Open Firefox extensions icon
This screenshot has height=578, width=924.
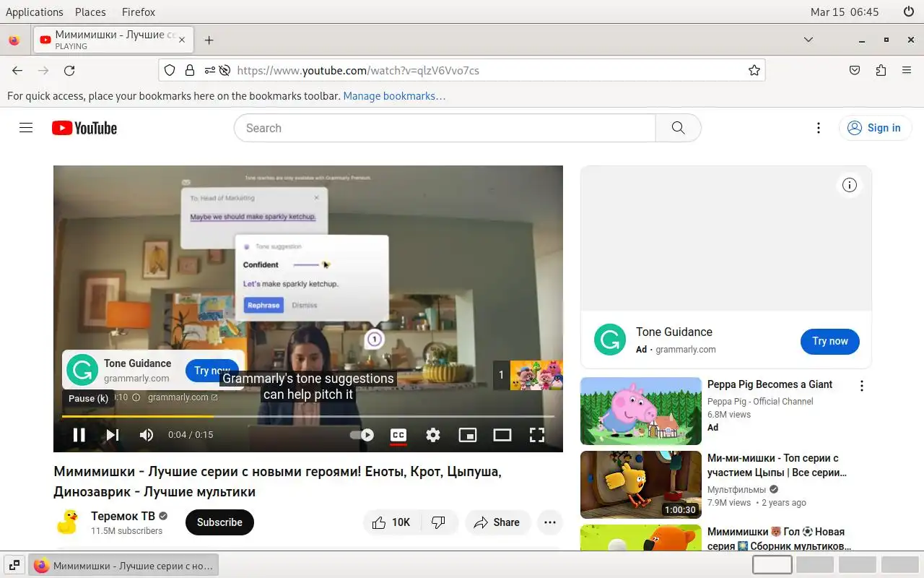click(881, 70)
